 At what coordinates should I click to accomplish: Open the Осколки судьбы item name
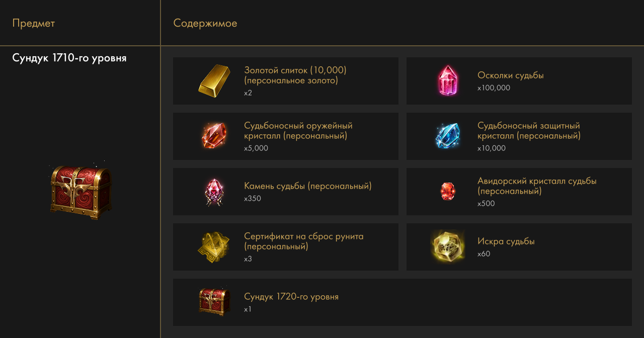(511, 75)
